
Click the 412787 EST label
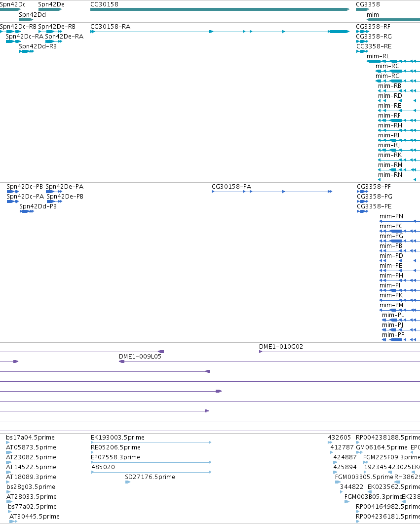pos(342,447)
